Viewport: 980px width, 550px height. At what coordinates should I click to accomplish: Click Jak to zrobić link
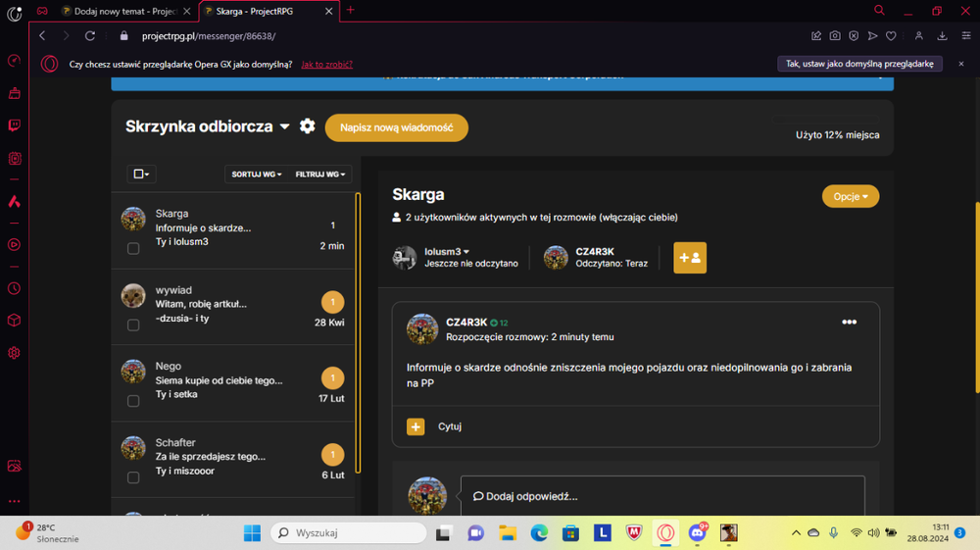click(x=327, y=65)
